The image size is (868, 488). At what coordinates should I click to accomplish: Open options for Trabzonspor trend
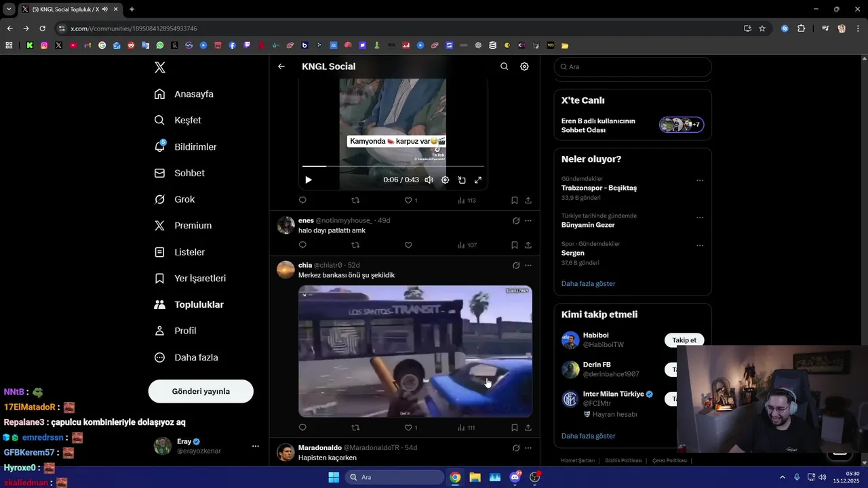point(700,180)
